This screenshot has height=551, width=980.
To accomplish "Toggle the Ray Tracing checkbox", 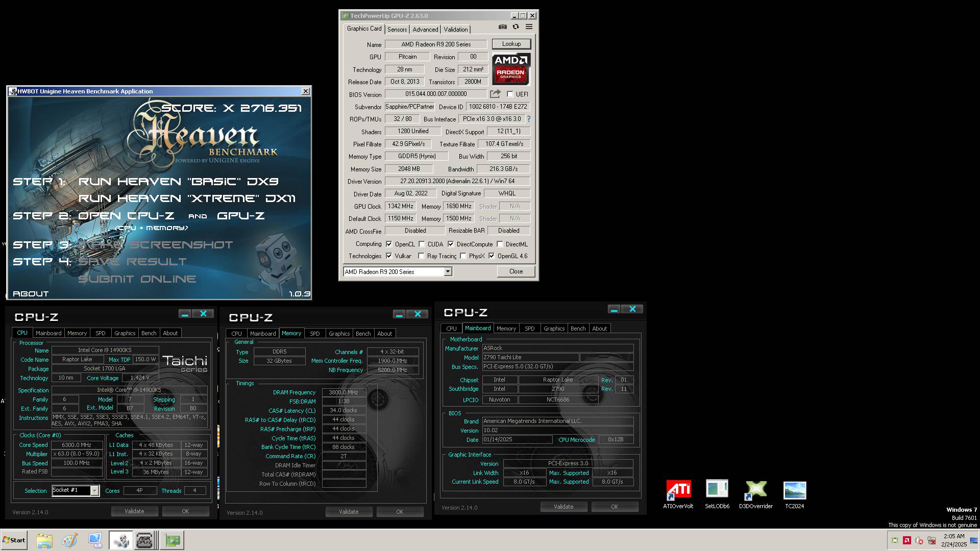I will tap(421, 256).
